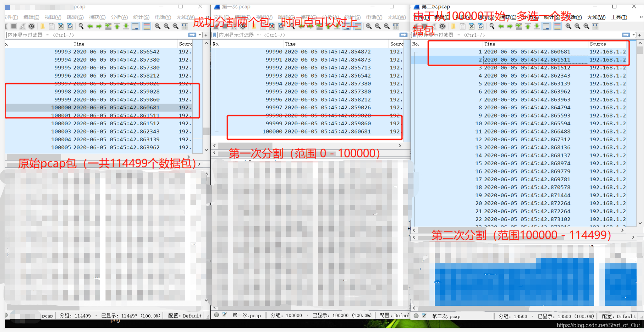Go to previous packet arrow in original pcap window
The image size is (644, 332).
click(90, 26)
